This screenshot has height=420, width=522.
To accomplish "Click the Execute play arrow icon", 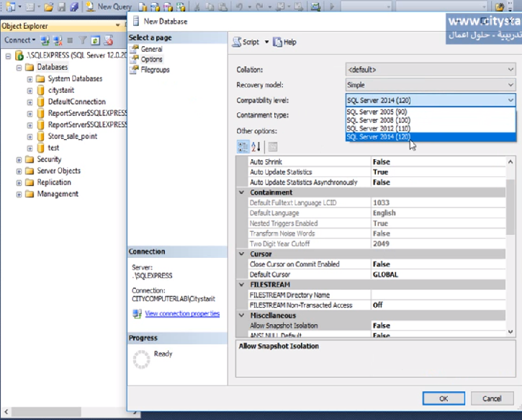I will (x=332, y=6).
